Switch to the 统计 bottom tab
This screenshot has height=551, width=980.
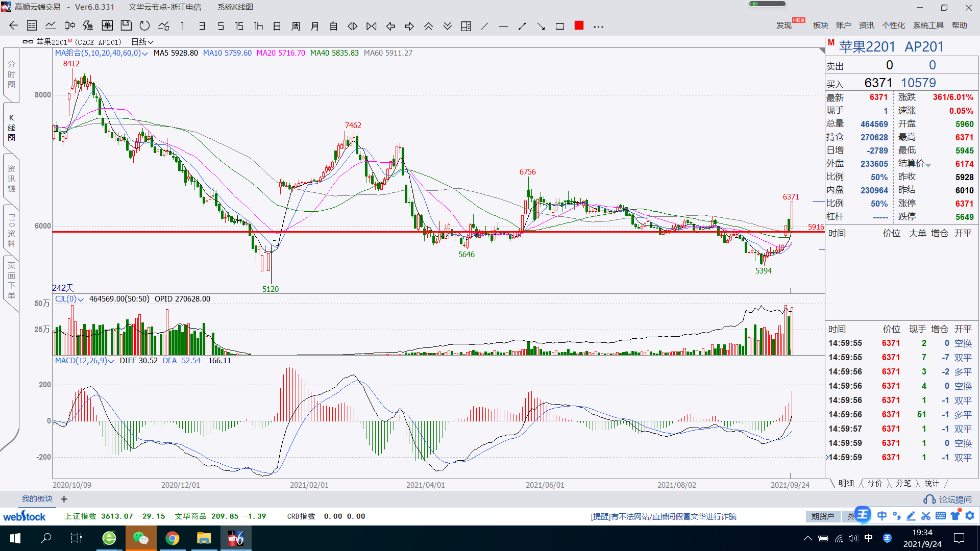coord(932,483)
